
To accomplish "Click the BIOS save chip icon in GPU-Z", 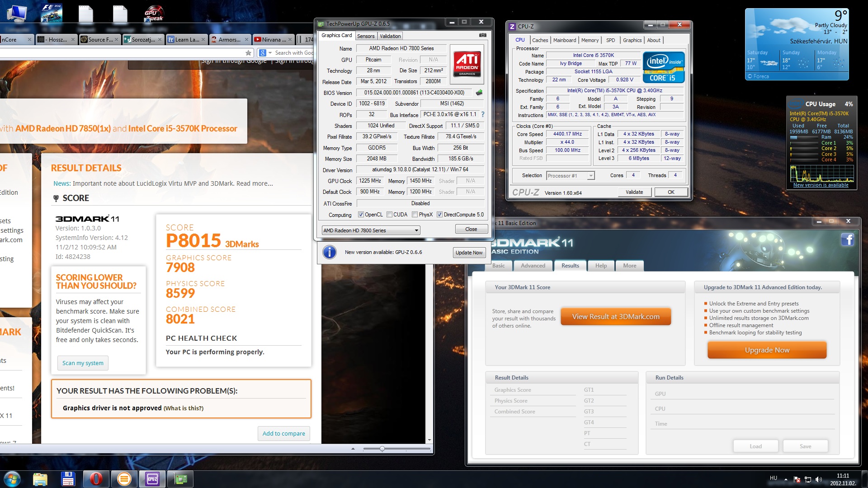I will 479,92.
